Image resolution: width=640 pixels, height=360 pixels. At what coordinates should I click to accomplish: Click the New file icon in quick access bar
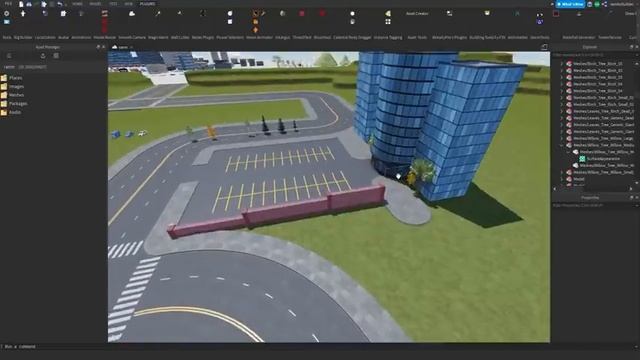[21, 4]
